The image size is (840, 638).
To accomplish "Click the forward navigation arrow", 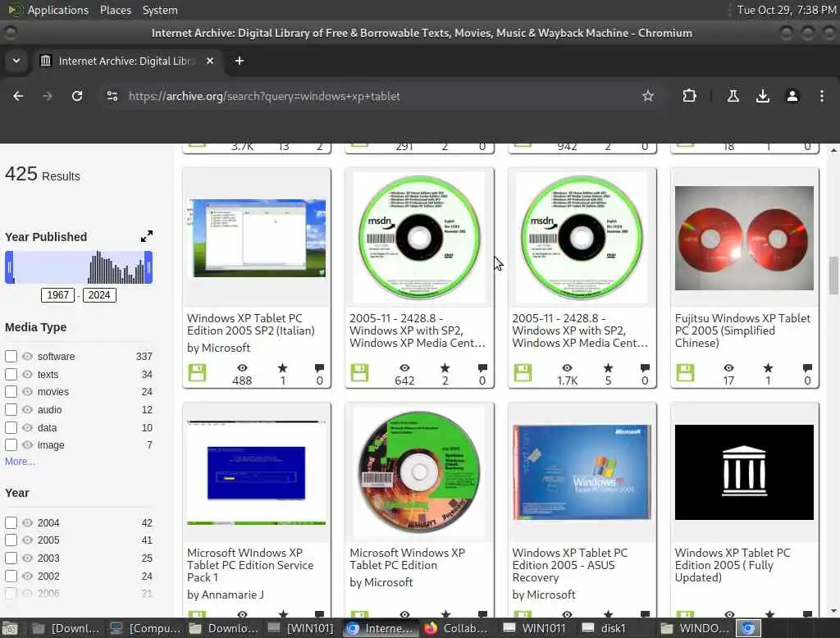I will point(48,96).
